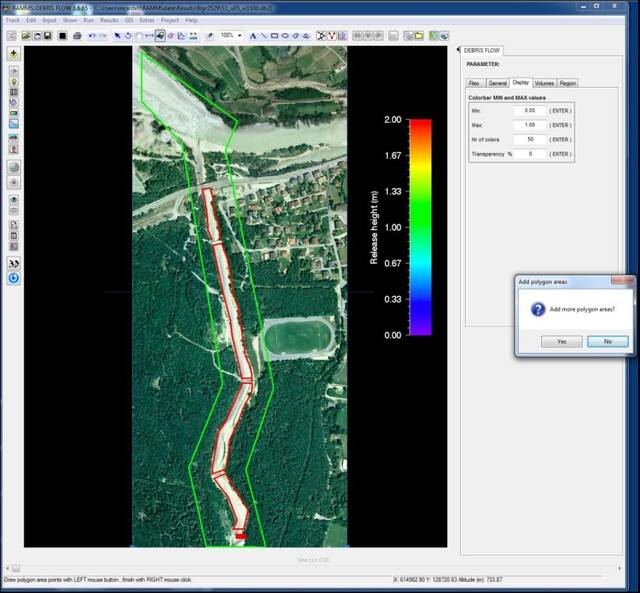Click the save floppy disk icon
Viewport: 640px width, 593px height.
pos(48,36)
